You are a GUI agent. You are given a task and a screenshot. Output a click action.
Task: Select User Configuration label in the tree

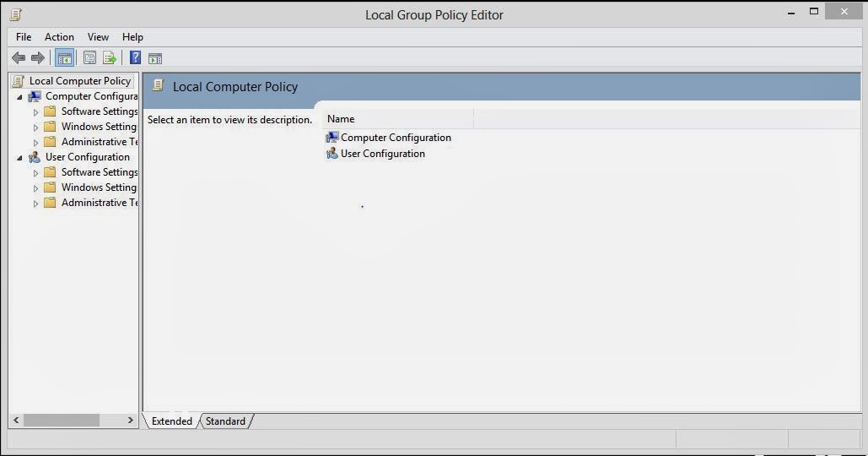88,157
